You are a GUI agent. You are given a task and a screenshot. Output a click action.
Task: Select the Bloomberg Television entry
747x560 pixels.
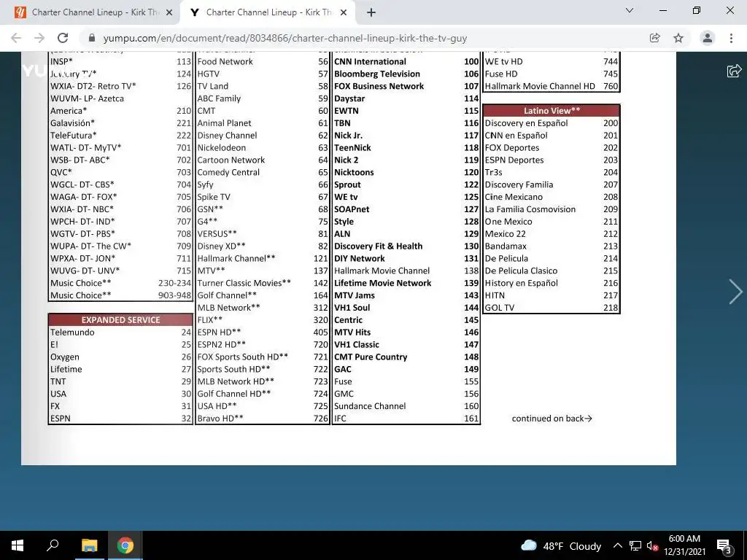click(x=406, y=74)
